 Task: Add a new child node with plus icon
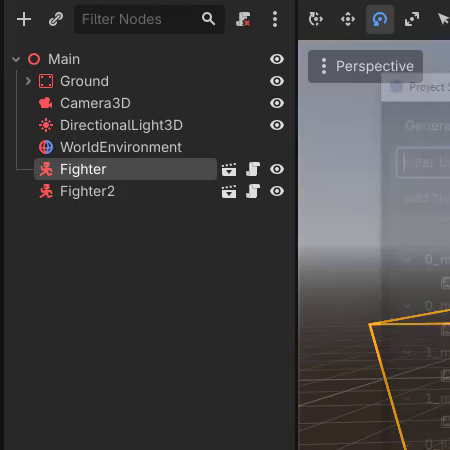point(24,19)
